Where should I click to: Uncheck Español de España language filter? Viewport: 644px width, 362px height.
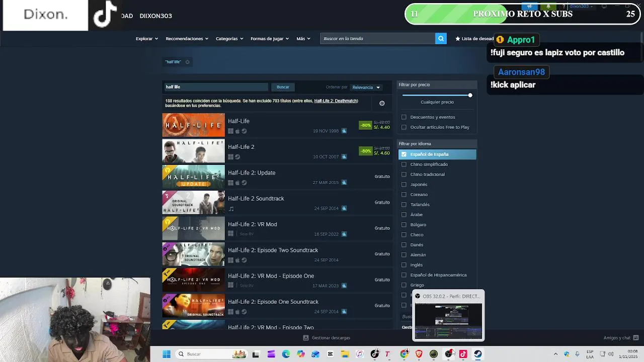click(404, 154)
